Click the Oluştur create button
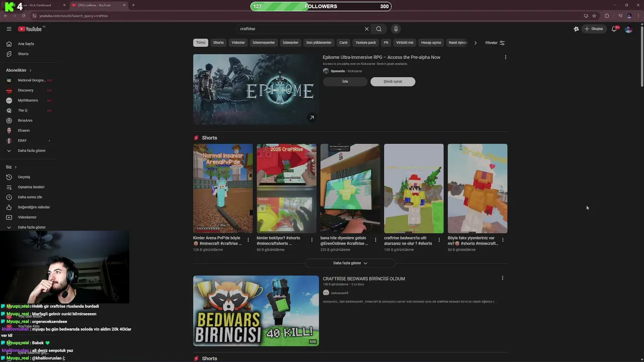 594,29
